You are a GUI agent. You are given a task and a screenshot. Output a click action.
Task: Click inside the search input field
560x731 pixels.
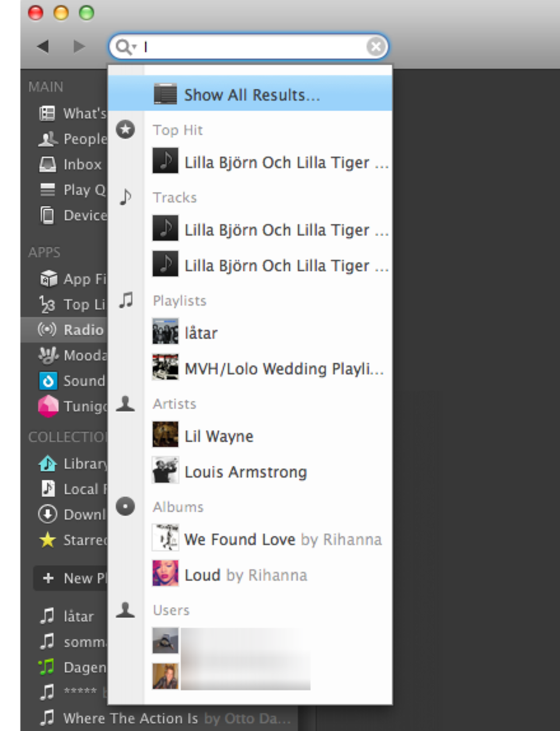[x=254, y=47]
